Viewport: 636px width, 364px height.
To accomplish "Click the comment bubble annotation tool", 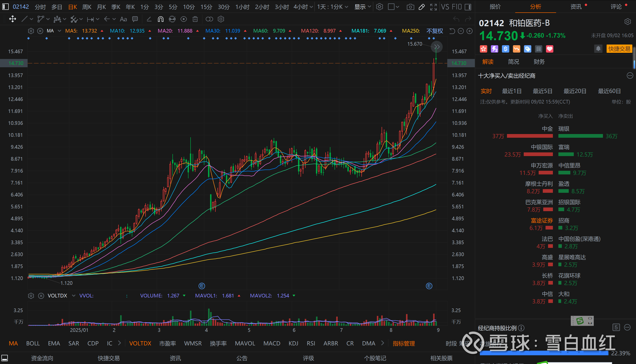I will tap(135, 19).
